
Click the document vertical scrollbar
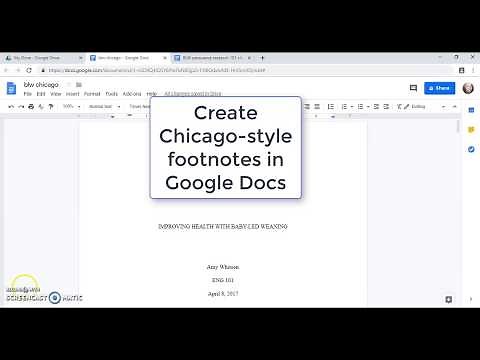click(x=458, y=127)
